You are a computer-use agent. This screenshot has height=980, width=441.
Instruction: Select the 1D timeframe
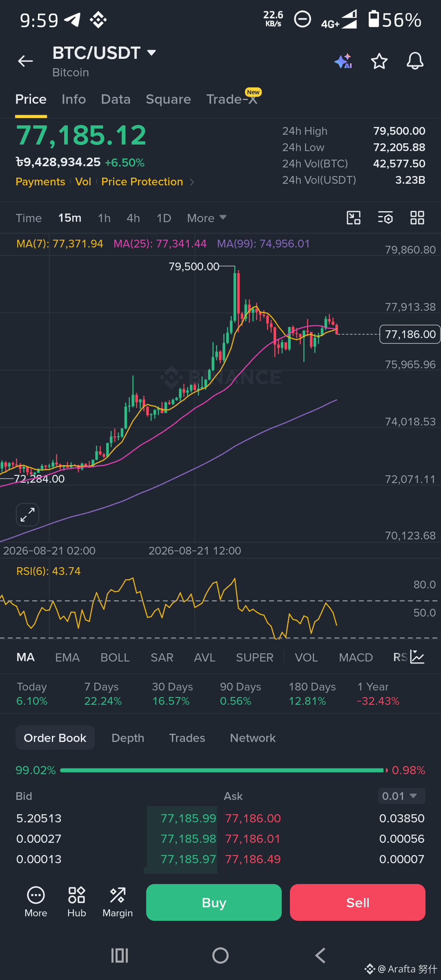tap(164, 218)
